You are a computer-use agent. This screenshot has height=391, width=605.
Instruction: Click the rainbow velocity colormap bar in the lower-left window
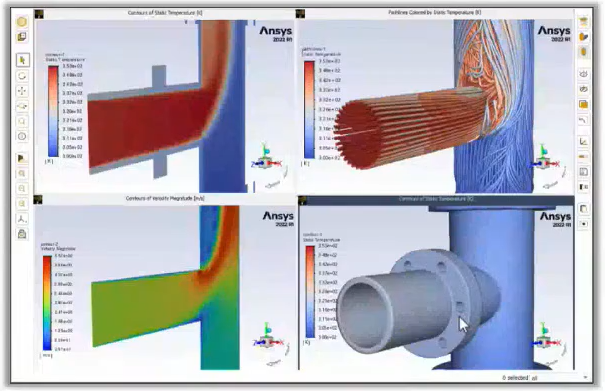47,303
